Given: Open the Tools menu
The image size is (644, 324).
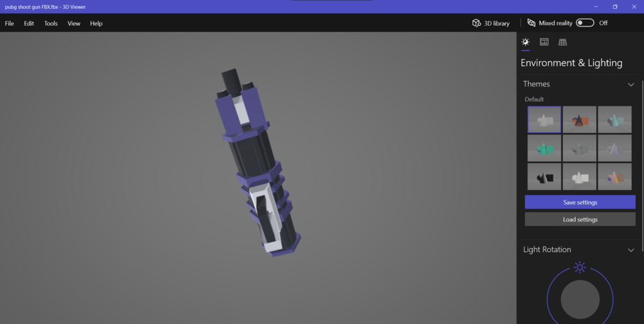Looking at the screenshot, I should pyautogui.click(x=51, y=24).
